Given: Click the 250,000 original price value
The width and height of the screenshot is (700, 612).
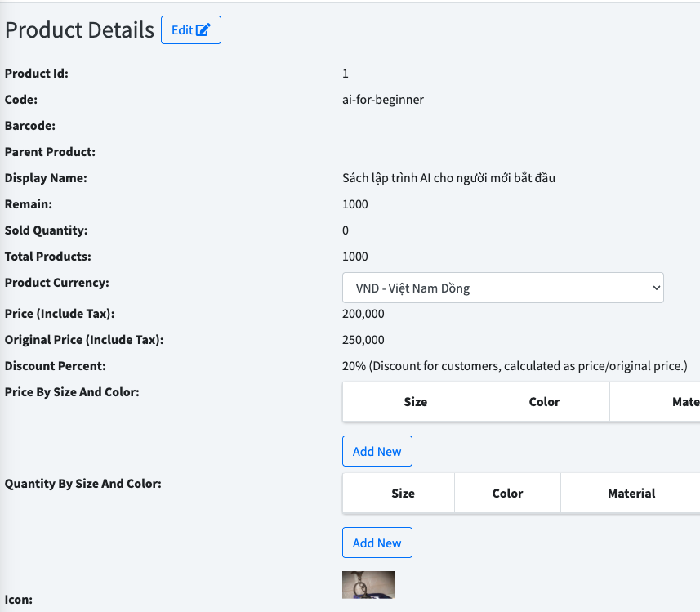Looking at the screenshot, I should point(363,340).
